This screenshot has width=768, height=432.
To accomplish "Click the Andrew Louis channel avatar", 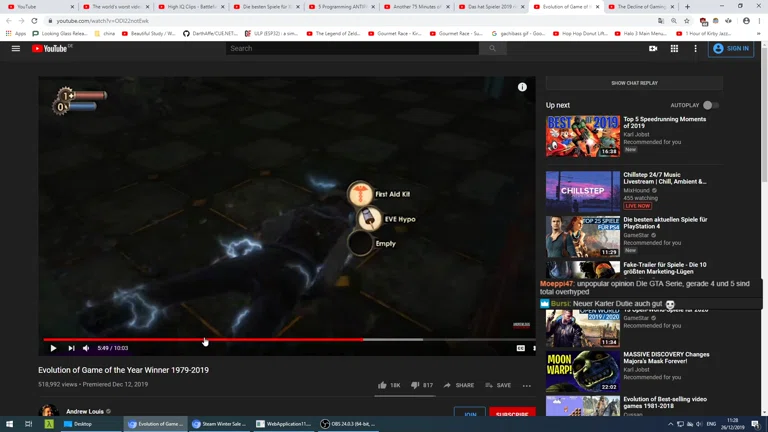I will (48, 410).
